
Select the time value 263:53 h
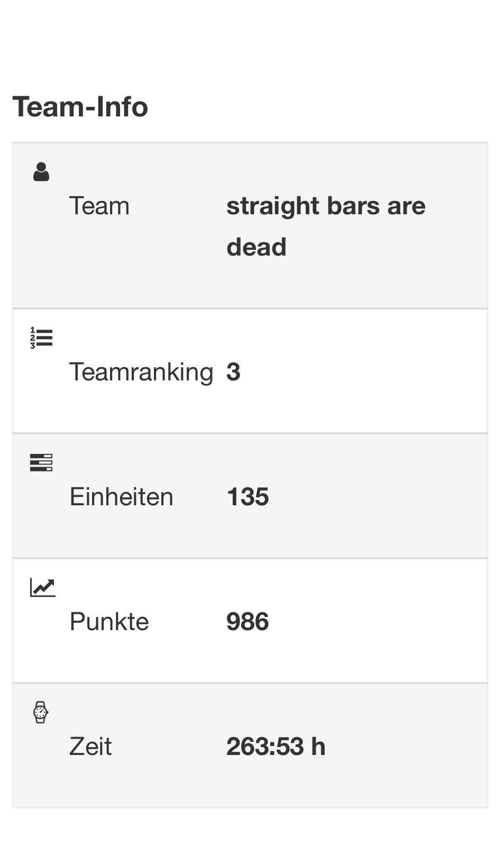point(276,747)
